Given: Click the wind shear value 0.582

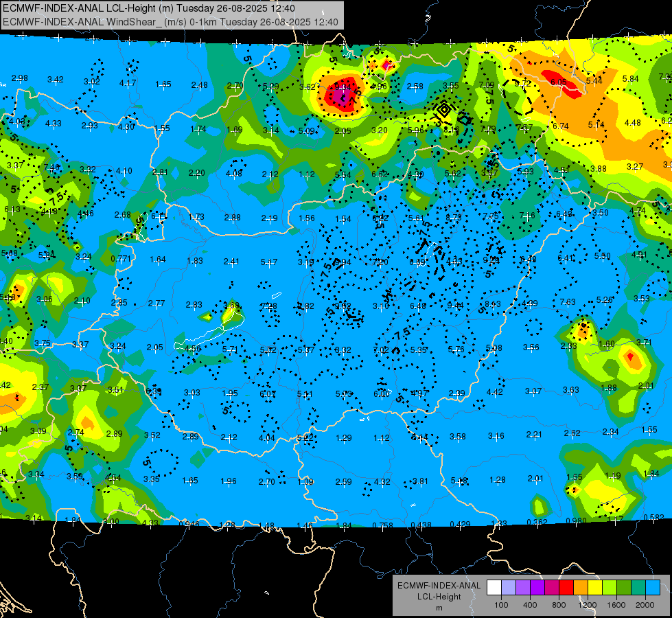Looking at the screenshot, I should [x=653, y=517].
